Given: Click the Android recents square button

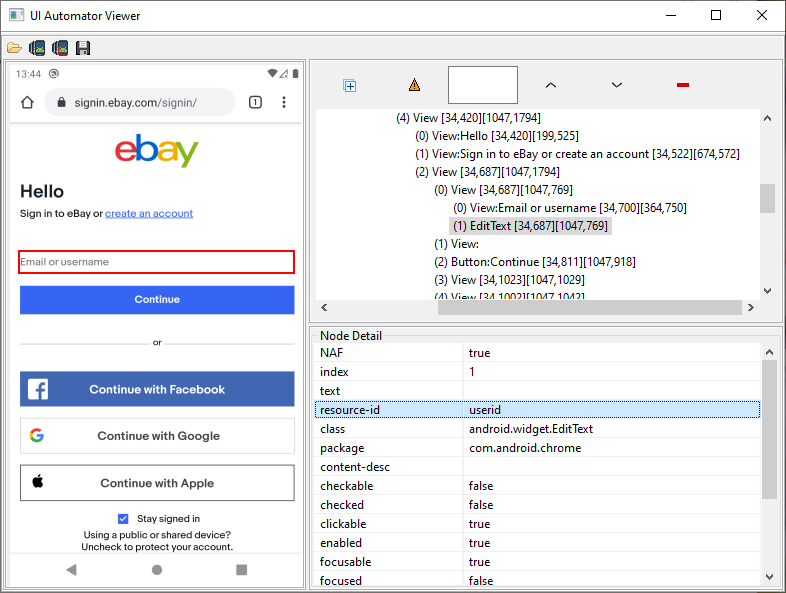Looking at the screenshot, I should click(242, 570).
